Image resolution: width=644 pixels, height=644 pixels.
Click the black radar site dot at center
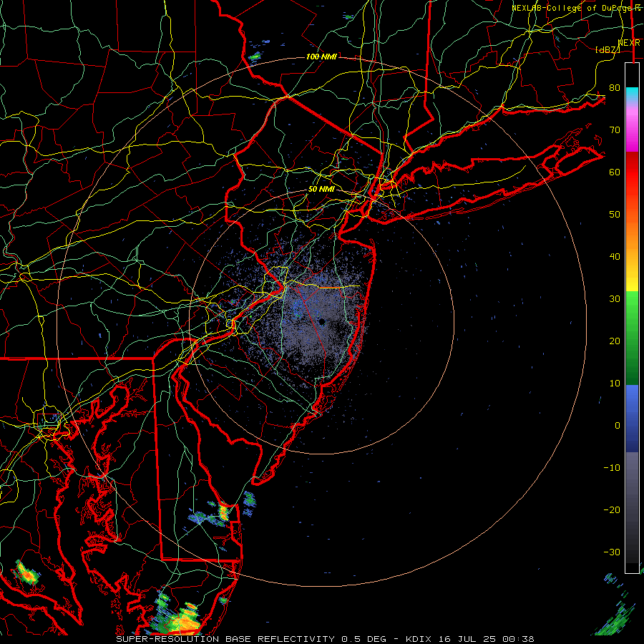click(x=322, y=322)
